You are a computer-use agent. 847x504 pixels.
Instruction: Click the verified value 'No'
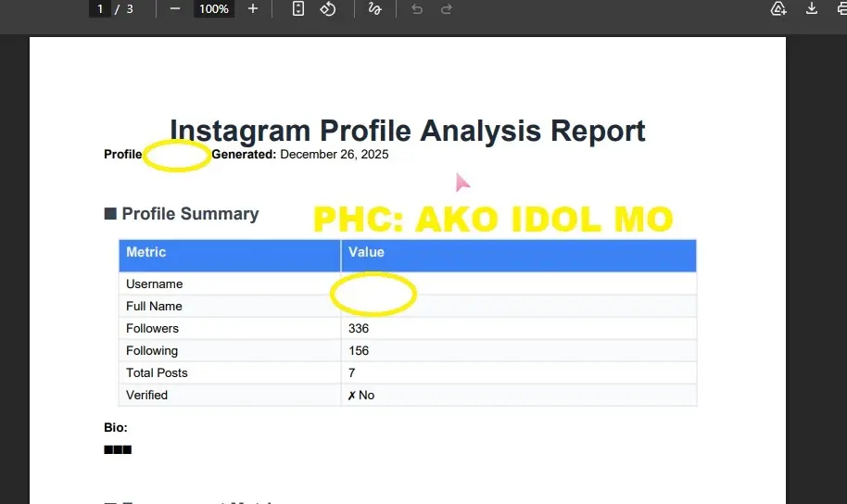[x=366, y=396]
